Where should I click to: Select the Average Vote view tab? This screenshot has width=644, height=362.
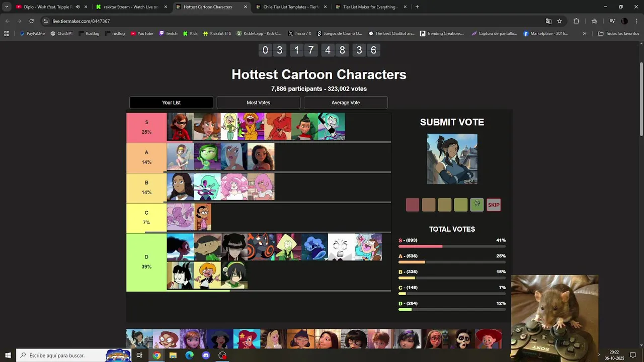coord(346,103)
